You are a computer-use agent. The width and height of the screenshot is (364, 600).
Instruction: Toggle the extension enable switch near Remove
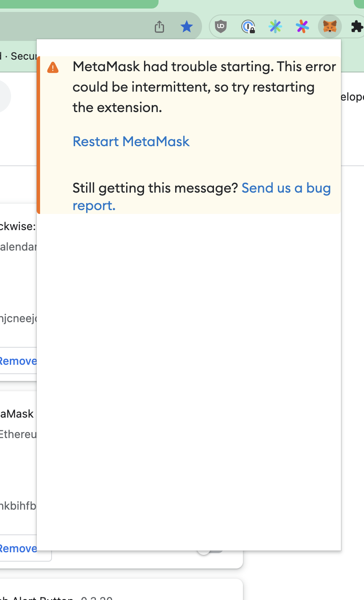212,549
